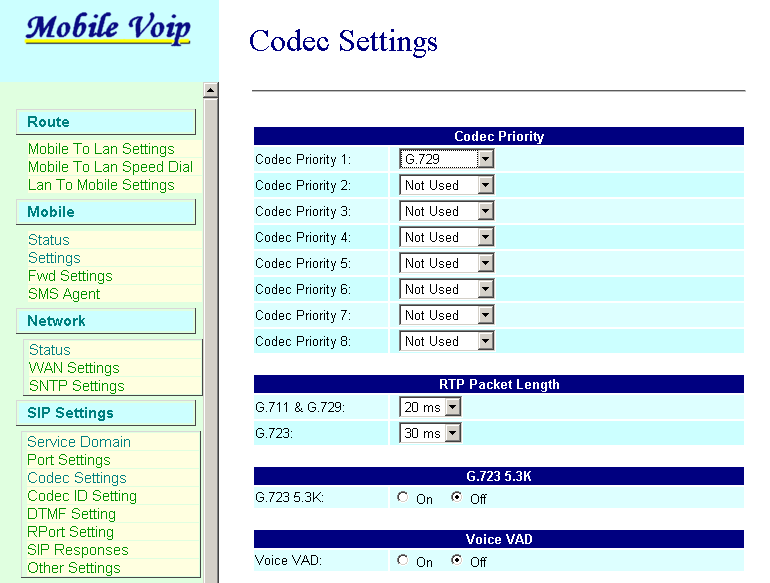The width and height of the screenshot is (770, 583).
Task: Open Codec Priority 1 dropdown showing G.729
Action: pyautogui.click(x=446, y=159)
